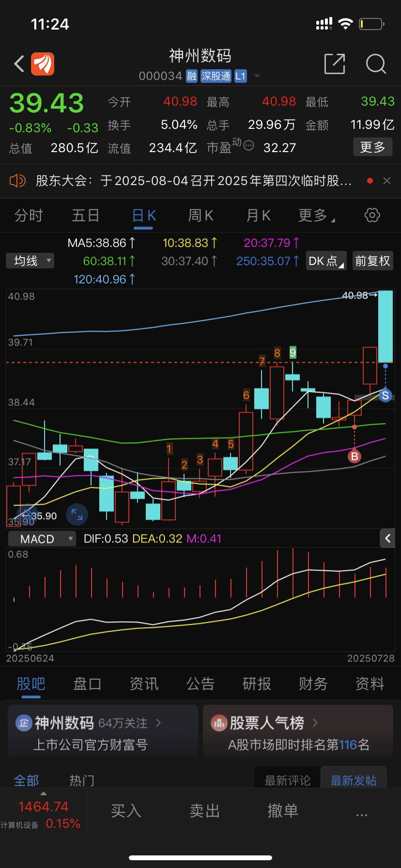The height and width of the screenshot is (868, 401).
Task: Open the search magnifier icon
Action: [x=376, y=63]
